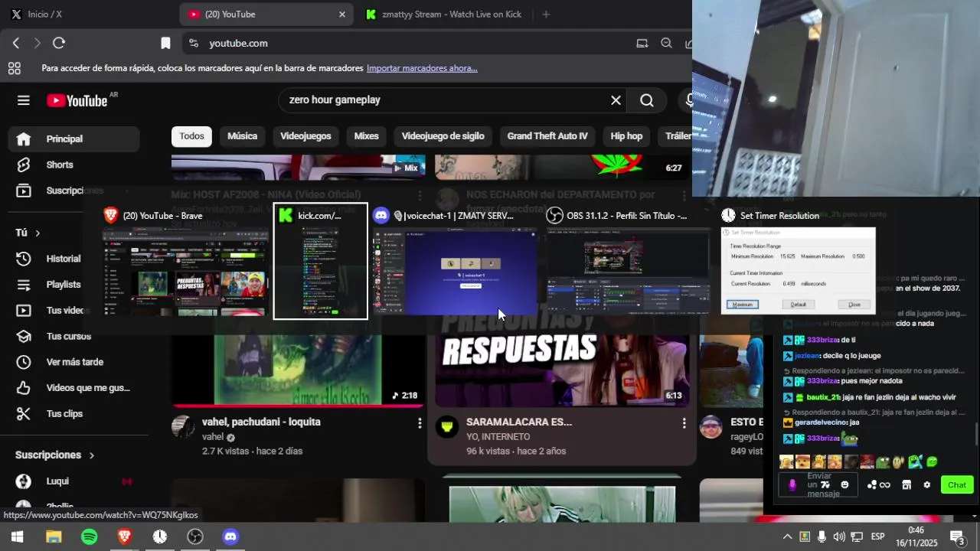Open Ver más tarde in the sidebar
Image resolution: width=980 pixels, height=551 pixels.
73,362
